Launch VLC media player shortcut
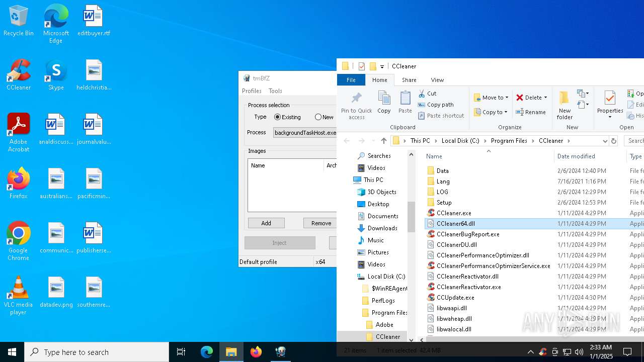Viewport: 644px width, 362px height. click(19, 296)
